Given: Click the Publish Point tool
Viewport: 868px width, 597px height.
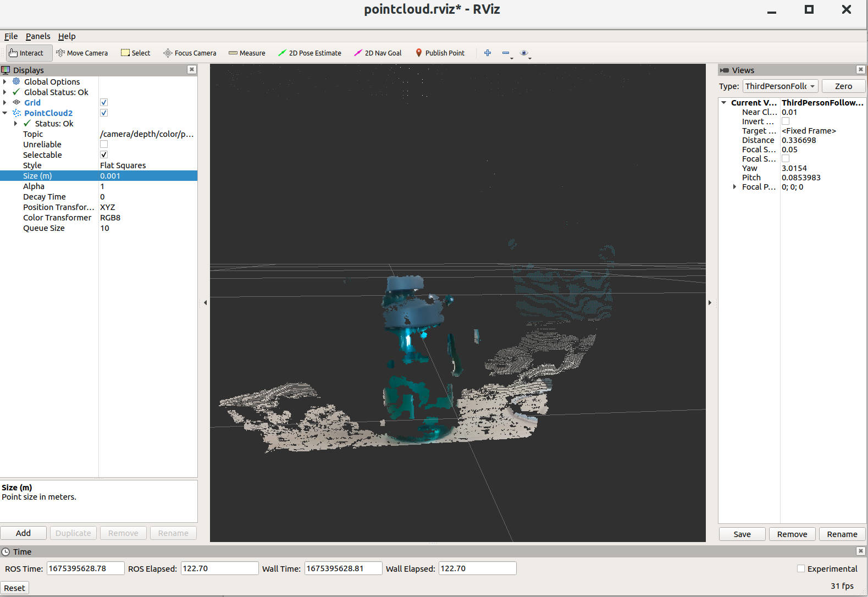Looking at the screenshot, I should tap(440, 53).
